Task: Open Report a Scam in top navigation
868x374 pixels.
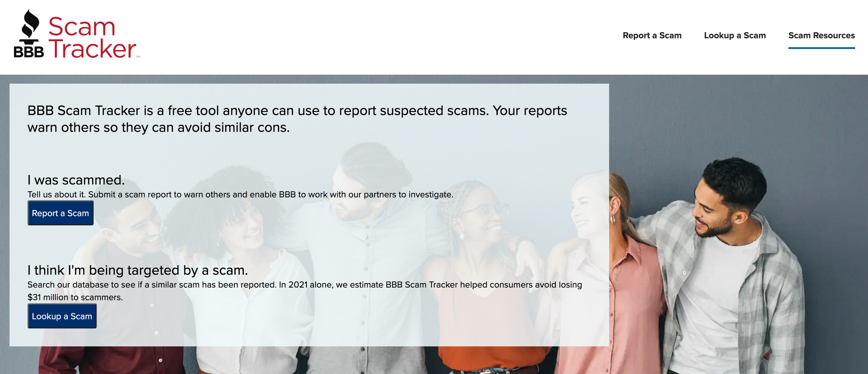Action: (x=652, y=36)
